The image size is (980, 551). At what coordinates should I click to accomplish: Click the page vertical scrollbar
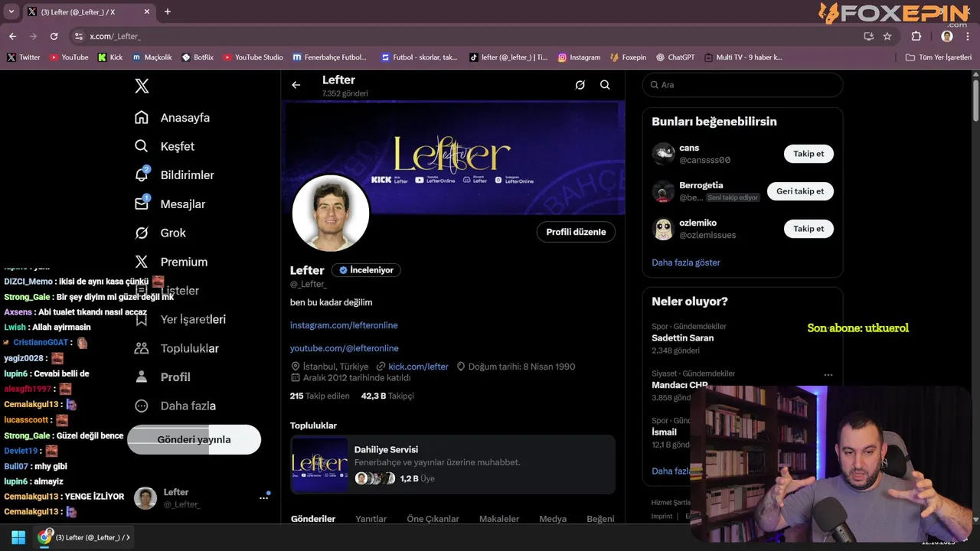975,99
